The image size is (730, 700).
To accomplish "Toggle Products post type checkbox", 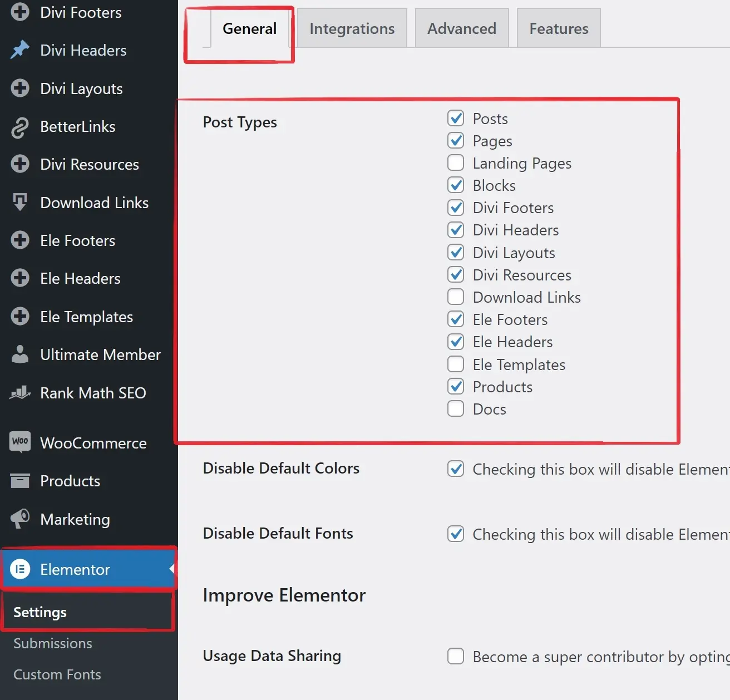I will (456, 386).
